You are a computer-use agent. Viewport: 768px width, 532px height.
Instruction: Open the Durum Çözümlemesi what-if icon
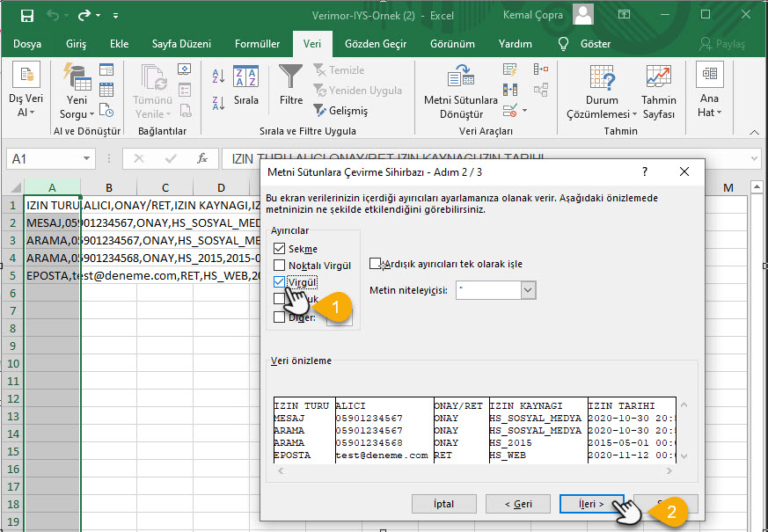(602, 77)
